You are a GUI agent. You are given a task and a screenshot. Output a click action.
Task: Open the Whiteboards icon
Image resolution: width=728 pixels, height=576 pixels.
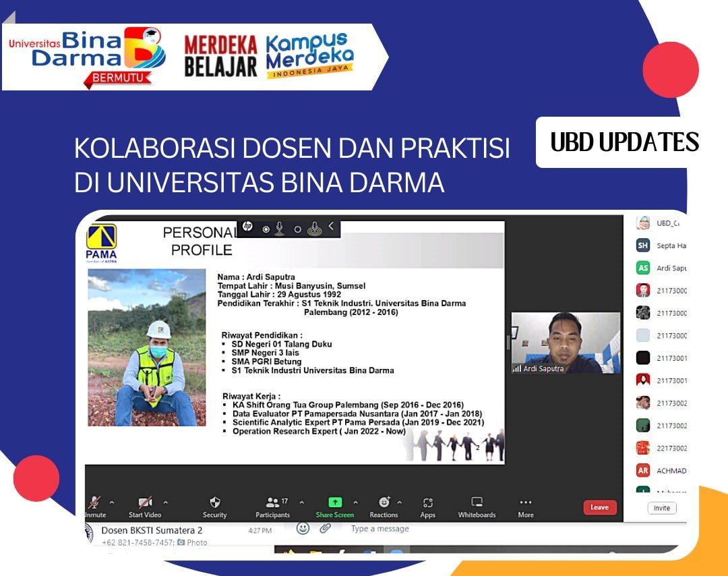[477, 502]
